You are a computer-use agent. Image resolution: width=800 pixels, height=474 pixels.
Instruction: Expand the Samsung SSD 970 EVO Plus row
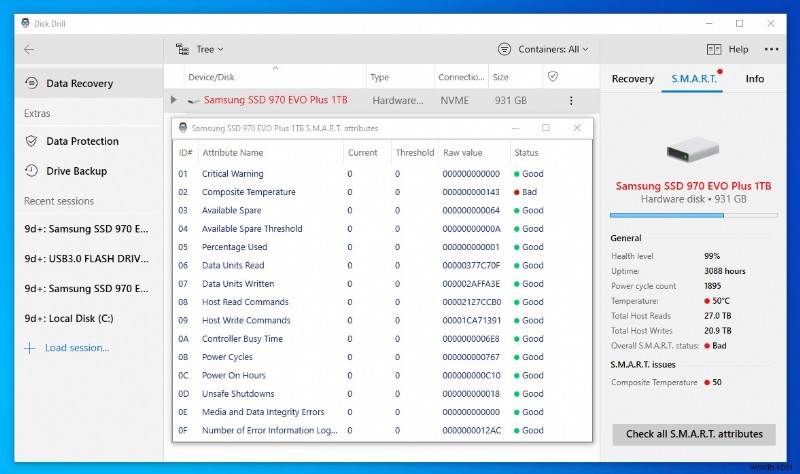pos(174,101)
